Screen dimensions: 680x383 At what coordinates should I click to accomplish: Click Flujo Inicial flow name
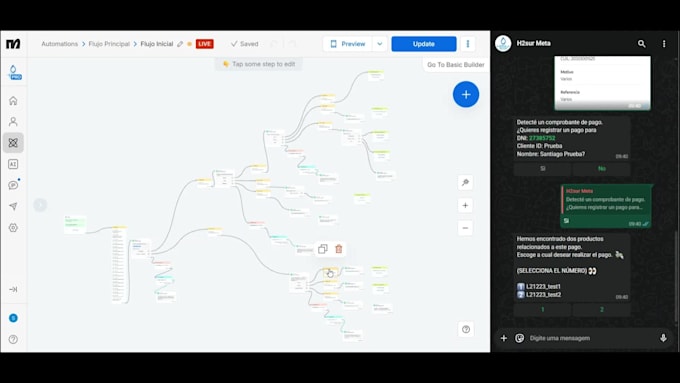(x=157, y=44)
